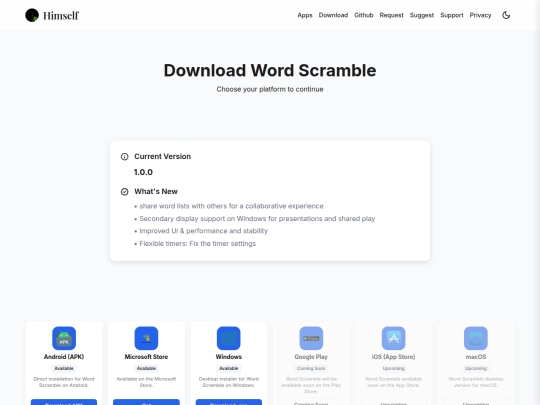Click the iOS App Store icon
The width and height of the screenshot is (540, 405).
pos(394,338)
